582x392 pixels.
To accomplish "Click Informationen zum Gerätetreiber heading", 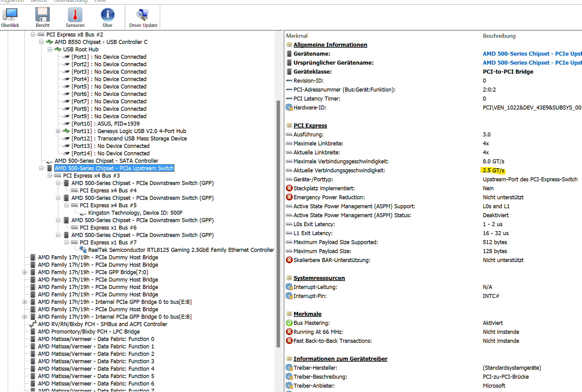I will pos(340,359).
